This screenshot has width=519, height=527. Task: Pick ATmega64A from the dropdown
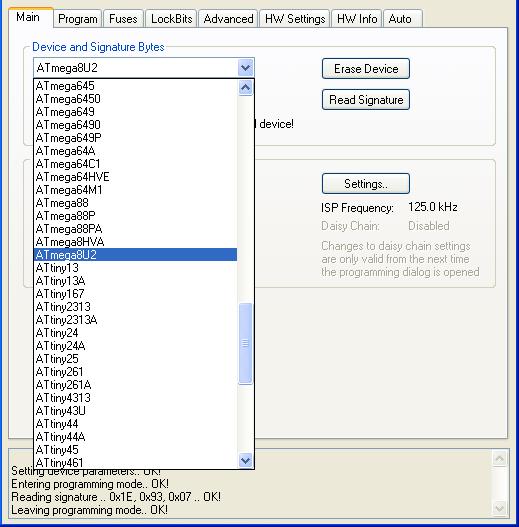tap(135, 151)
